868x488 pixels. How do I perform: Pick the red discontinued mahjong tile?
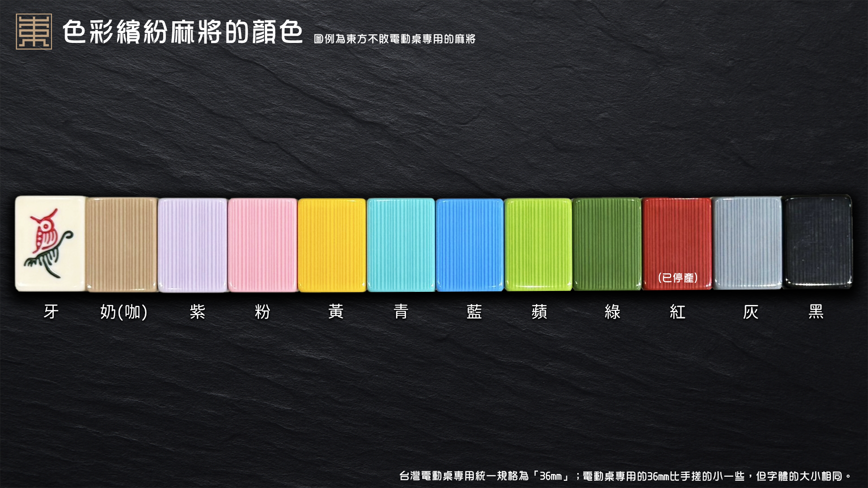point(677,244)
